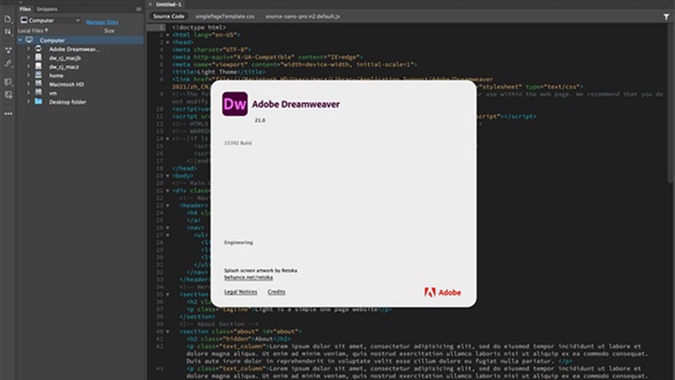Click the Dw logo in the About dialog

(235, 104)
